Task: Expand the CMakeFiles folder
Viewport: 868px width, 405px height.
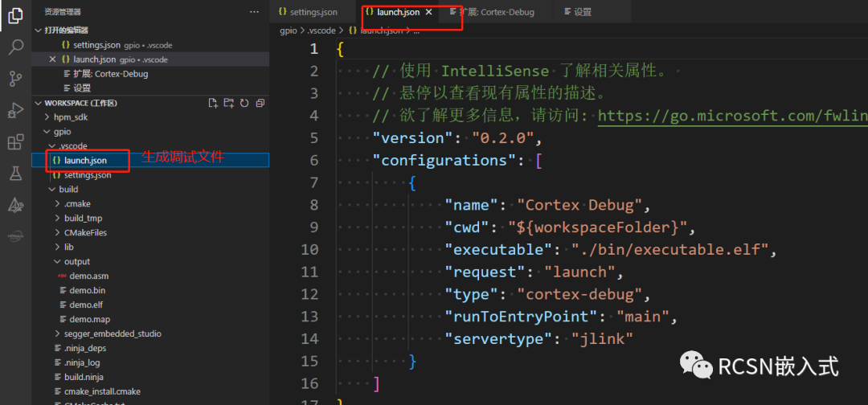Action: coord(58,232)
